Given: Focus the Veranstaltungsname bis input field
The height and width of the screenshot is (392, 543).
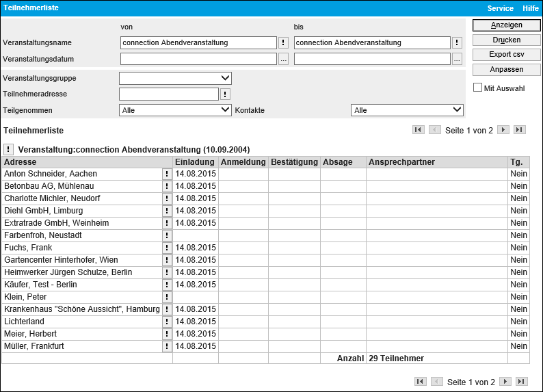Looking at the screenshot, I should pos(372,42).
